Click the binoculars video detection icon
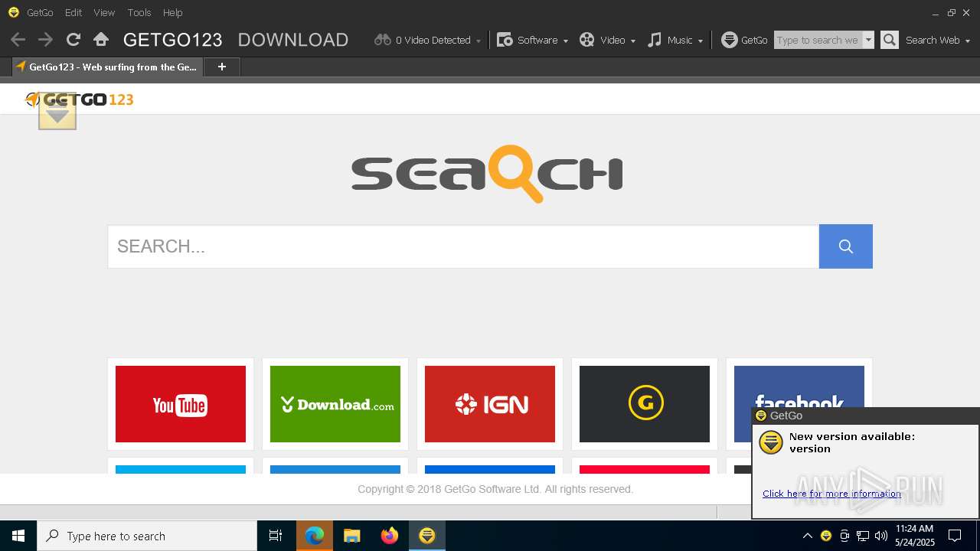The height and width of the screenshot is (551, 980). click(x=383, y=40)
